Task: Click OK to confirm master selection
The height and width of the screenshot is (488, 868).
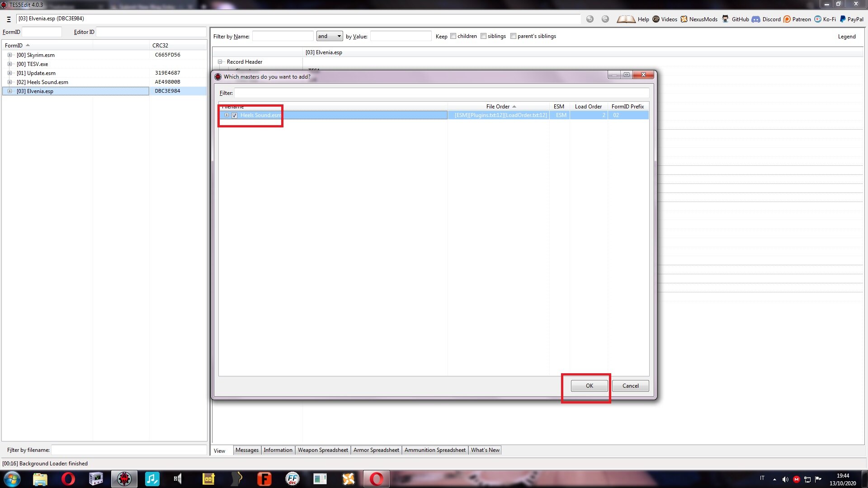Action: pyautogui.click(x=590, y=385)
